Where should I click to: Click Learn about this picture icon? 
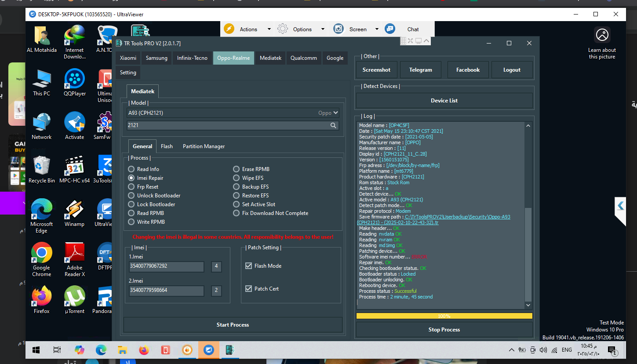pos(602,35)
